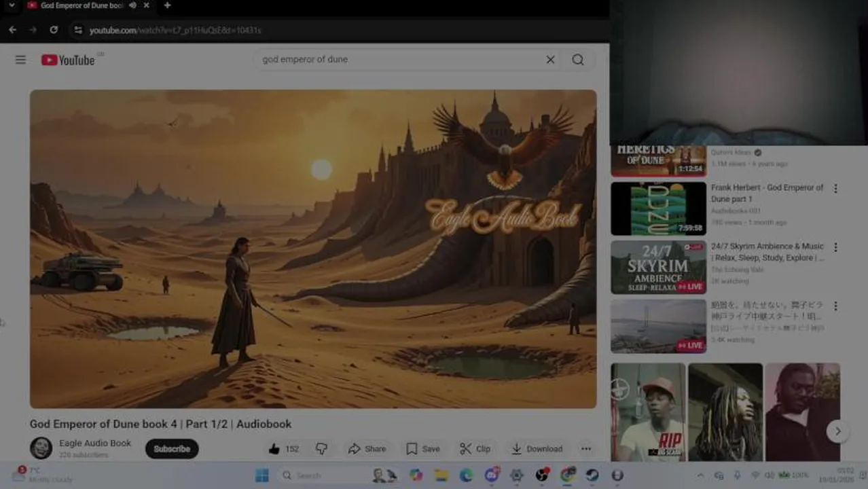
Task: Click the youtube.com address bar URL
Action: click(x=175, y=31)
